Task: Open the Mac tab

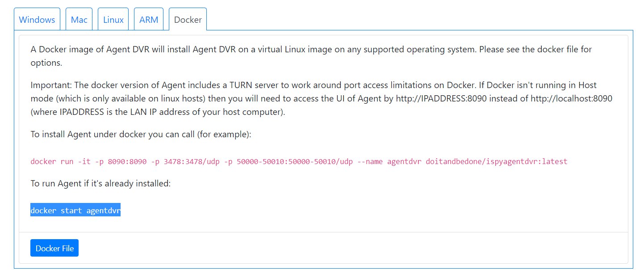Action: (79, 20)
